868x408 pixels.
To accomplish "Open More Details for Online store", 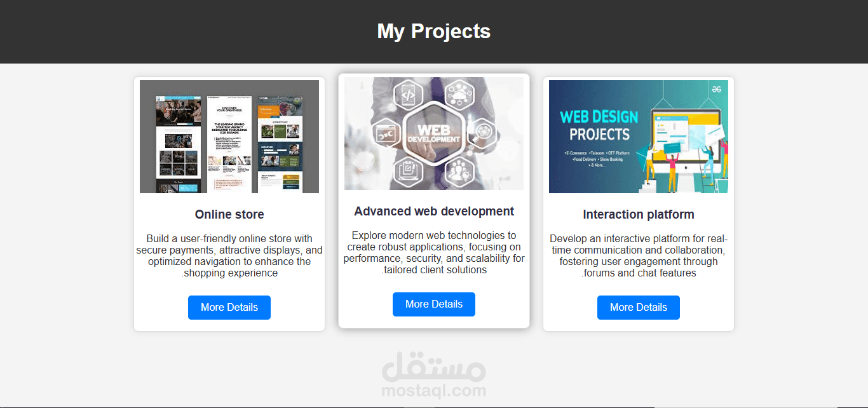I will (x=229, y=308).
